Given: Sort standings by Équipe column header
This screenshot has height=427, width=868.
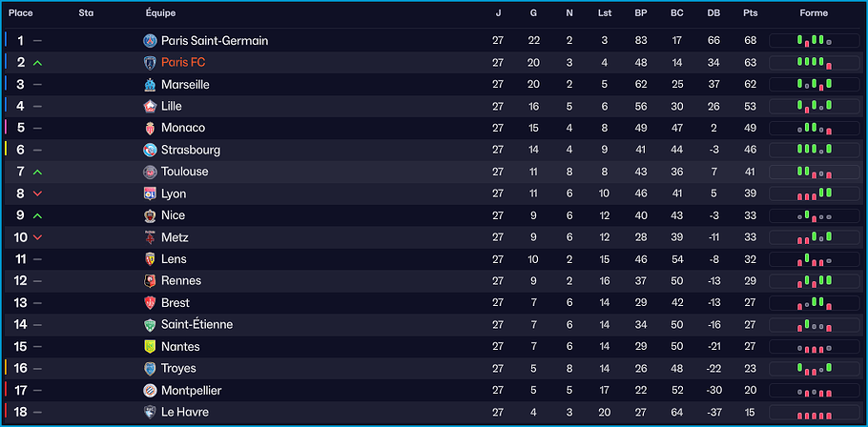Looking at the screenshot, I should tap(160, 13).
